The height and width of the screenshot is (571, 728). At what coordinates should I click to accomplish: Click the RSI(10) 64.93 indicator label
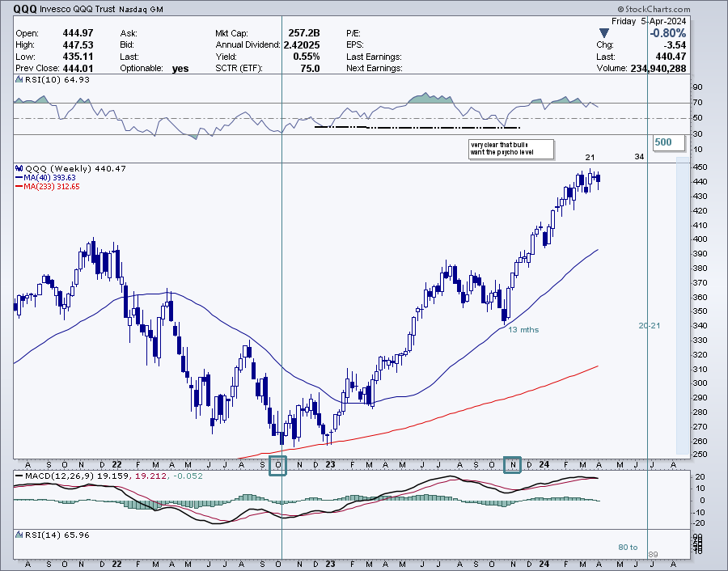click(x=57, y=79)
